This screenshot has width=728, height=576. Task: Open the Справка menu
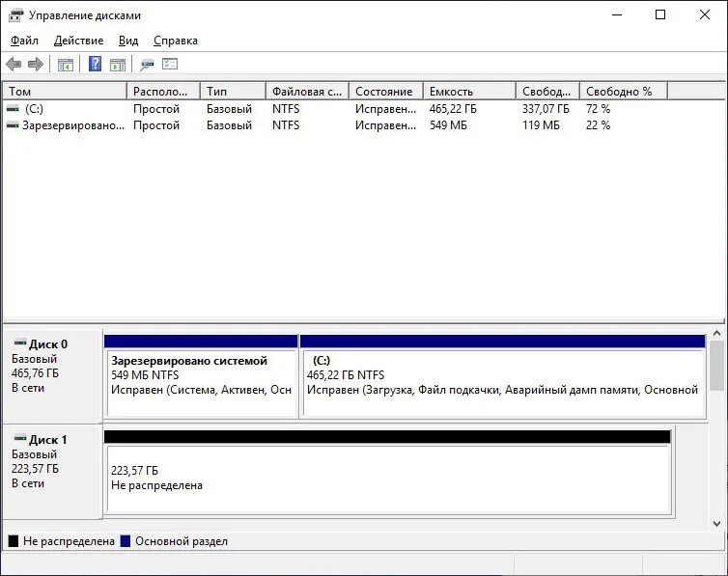click(x=176, y=41)
